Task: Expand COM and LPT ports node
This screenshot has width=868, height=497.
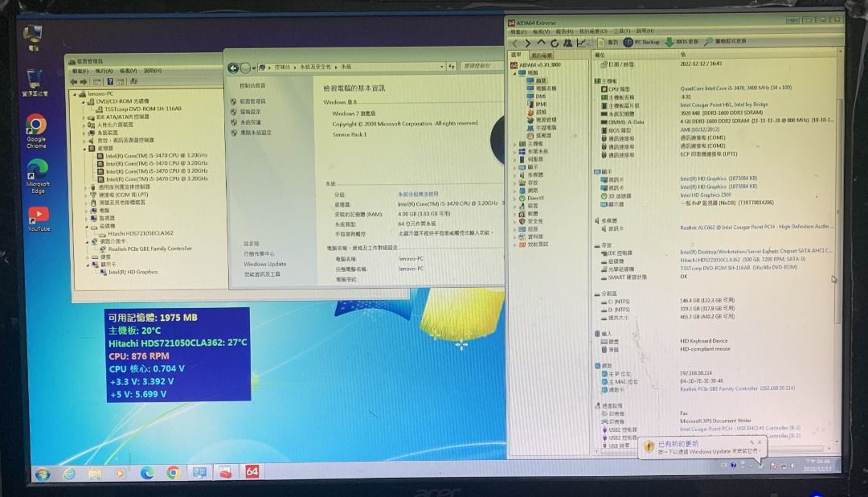Action: tap(86, 195)
